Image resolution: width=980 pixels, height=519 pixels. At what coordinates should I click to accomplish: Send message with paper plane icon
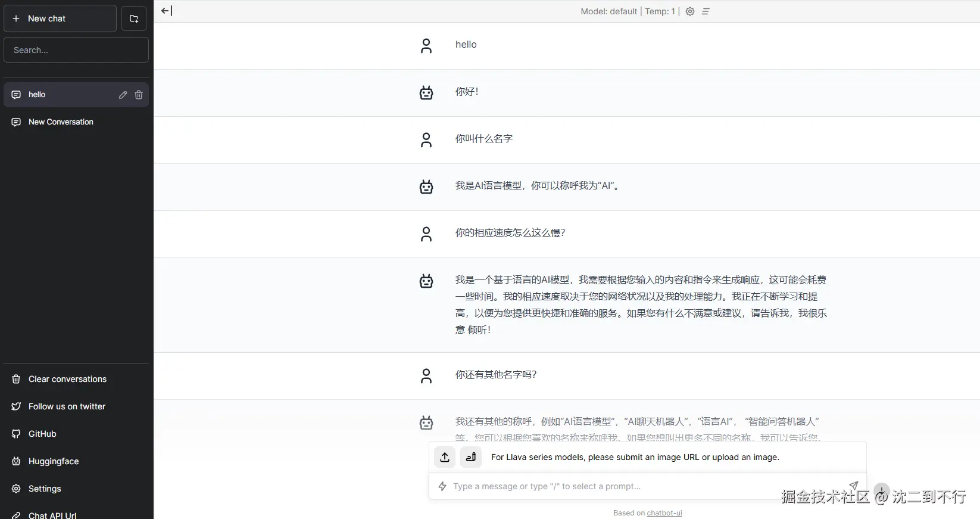pos(854,485)
